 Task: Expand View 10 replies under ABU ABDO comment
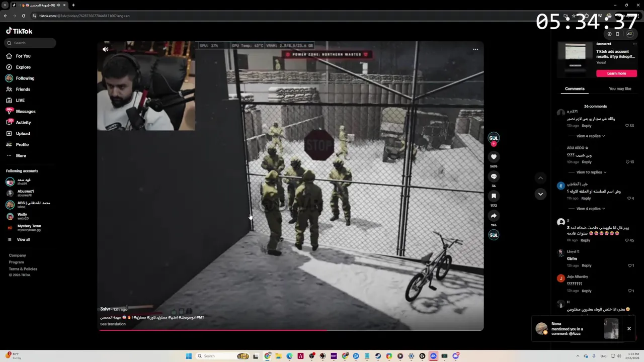point(591,172)
